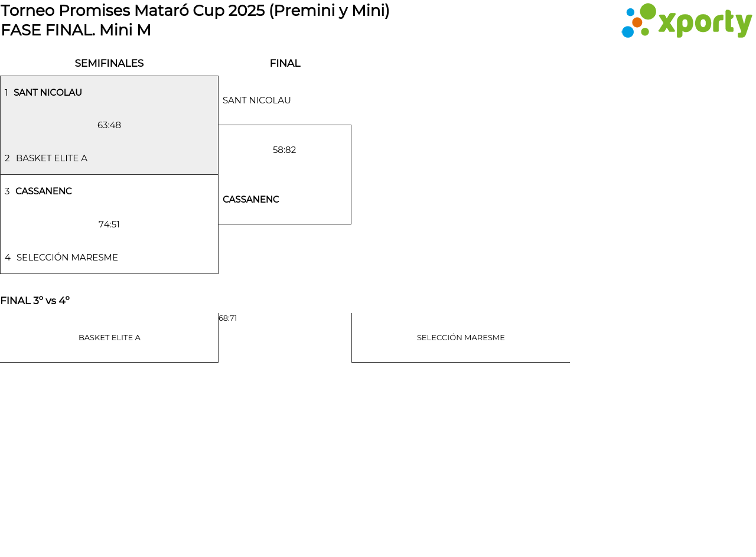Open the 58:82 final score
This screenshot has height=557, width=756.
[x=284, y=150]
